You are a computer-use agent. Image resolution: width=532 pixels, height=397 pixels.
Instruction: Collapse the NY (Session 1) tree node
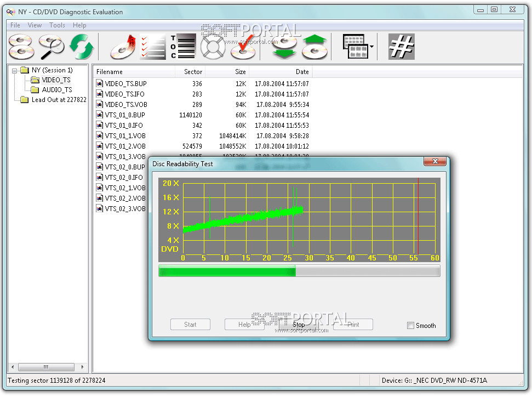pyautogui.click(x=15, y=70)
